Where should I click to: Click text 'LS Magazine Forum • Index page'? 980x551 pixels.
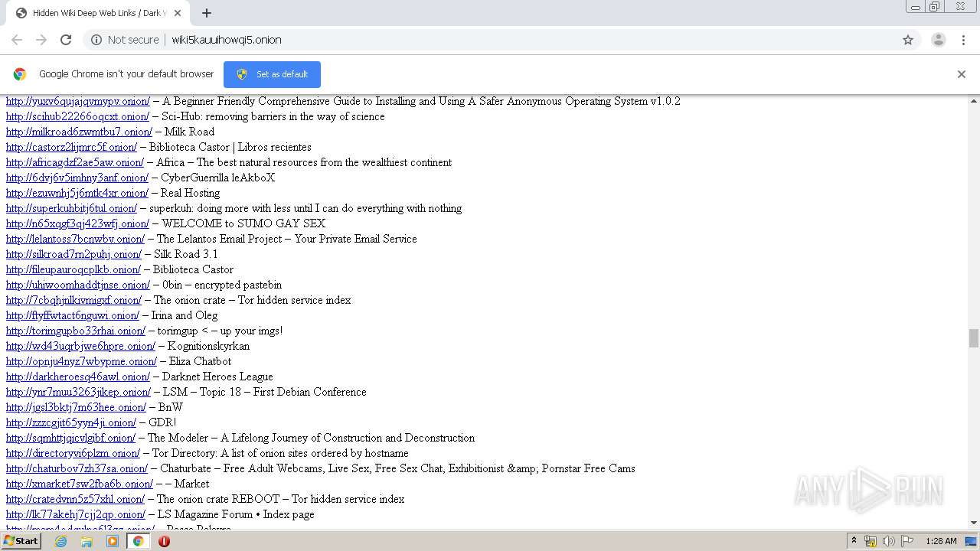(x=236, y=514)
